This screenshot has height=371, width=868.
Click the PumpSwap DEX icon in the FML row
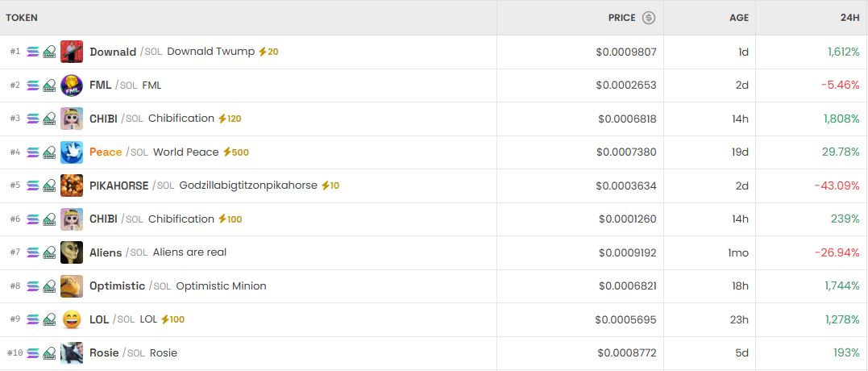[49, 85]
